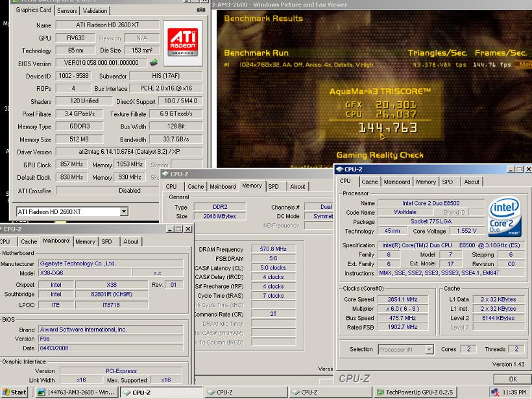Select About tab in the memory CPU-Z window
This screenshot has height=399, width=532.
coord(298,187)
